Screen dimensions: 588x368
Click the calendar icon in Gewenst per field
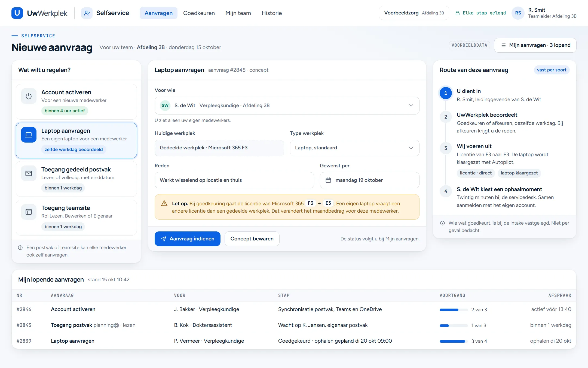pos(328,180)
